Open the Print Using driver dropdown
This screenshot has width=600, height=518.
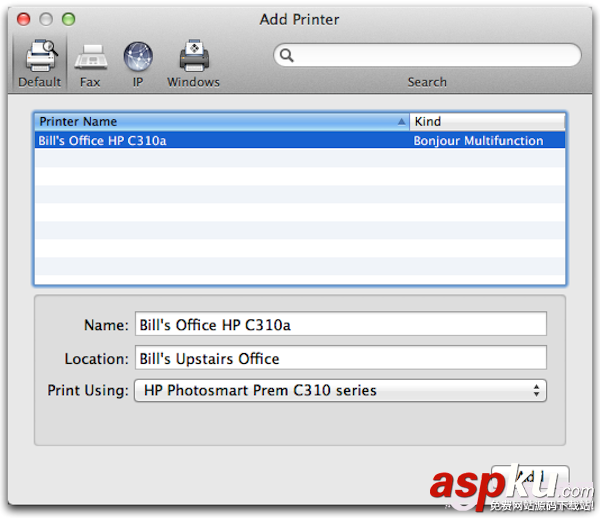(x=341, y=391)
